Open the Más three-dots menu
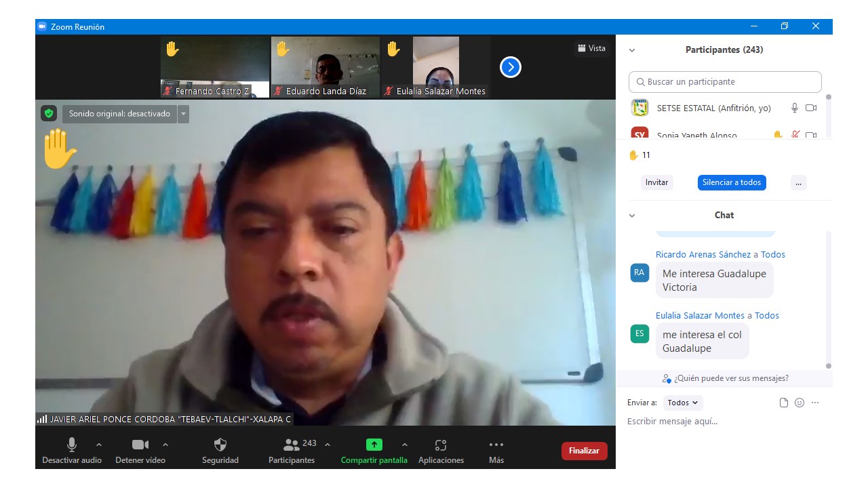Viewport: 868px width, 488px height. tap(496, 445)
